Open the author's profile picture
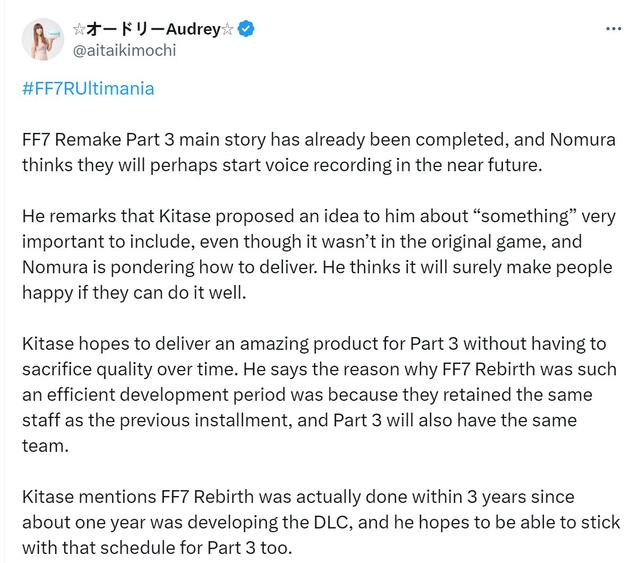Screen dimensions: 640x563 (41, 39)
